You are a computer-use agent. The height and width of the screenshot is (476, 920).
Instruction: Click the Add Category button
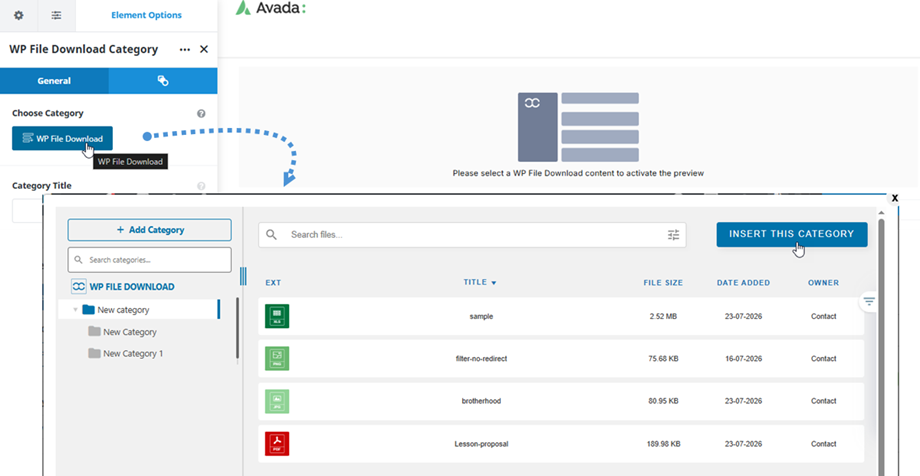(x=150, y=230)
